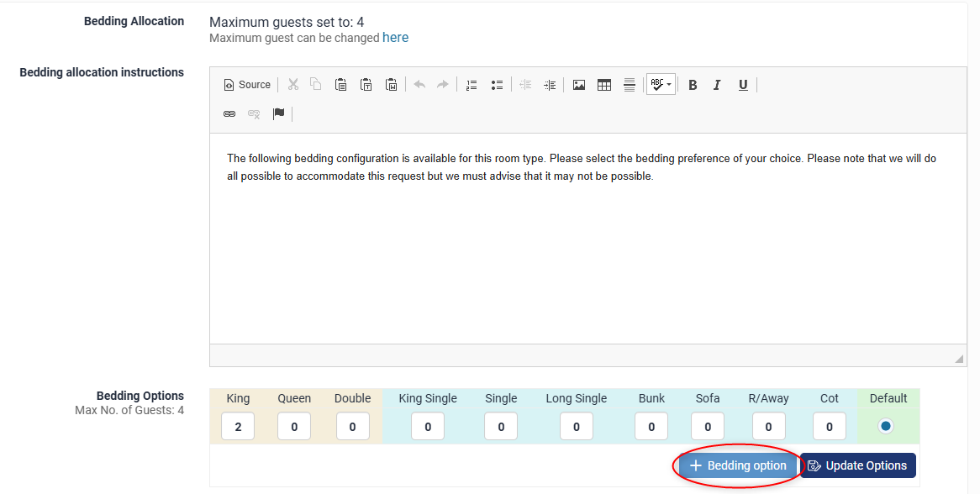Select the Default bedding option radio button
Image resolution: width=980 pixels, height=494 pixels.
pos(885,426)
